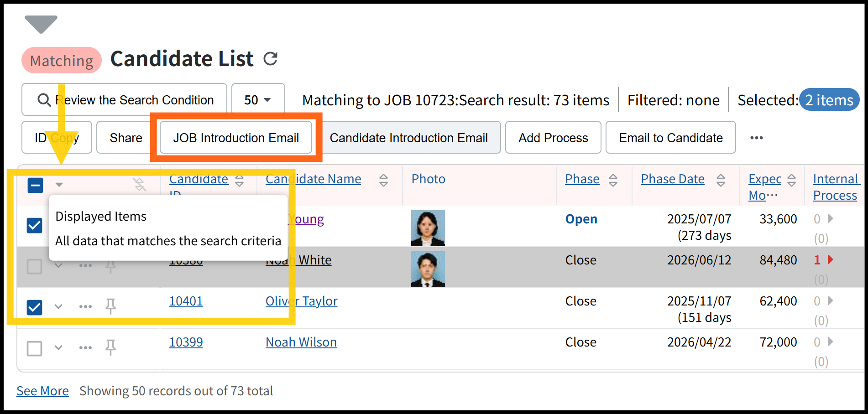Open three-dot menu for Oliver Taylor row

tap(85, 306)
